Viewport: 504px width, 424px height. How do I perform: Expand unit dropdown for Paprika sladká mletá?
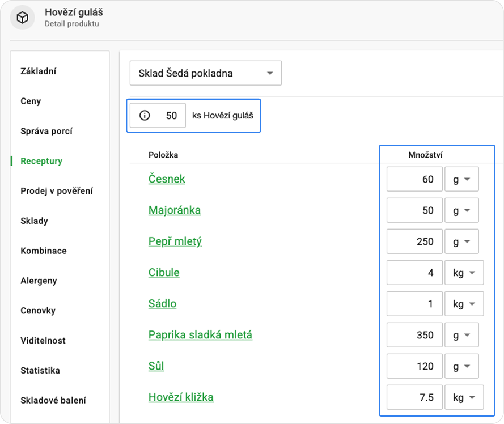click(461, 335)
